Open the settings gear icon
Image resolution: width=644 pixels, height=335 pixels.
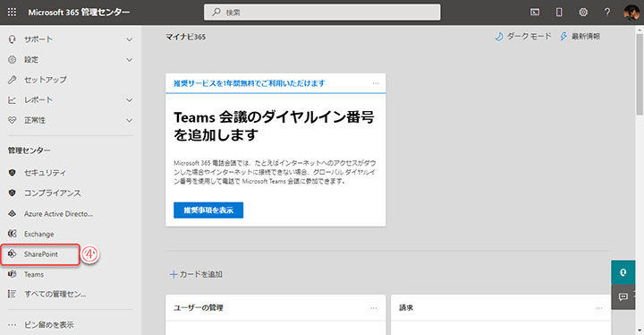(x=583, y=13)
